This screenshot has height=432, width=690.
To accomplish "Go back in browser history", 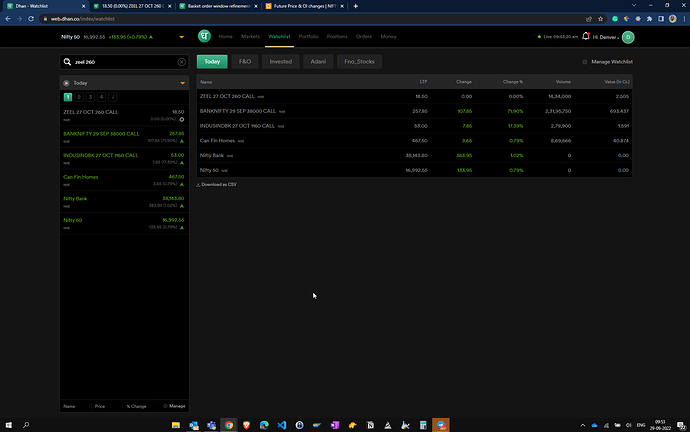I will click(x=8, y=19).
